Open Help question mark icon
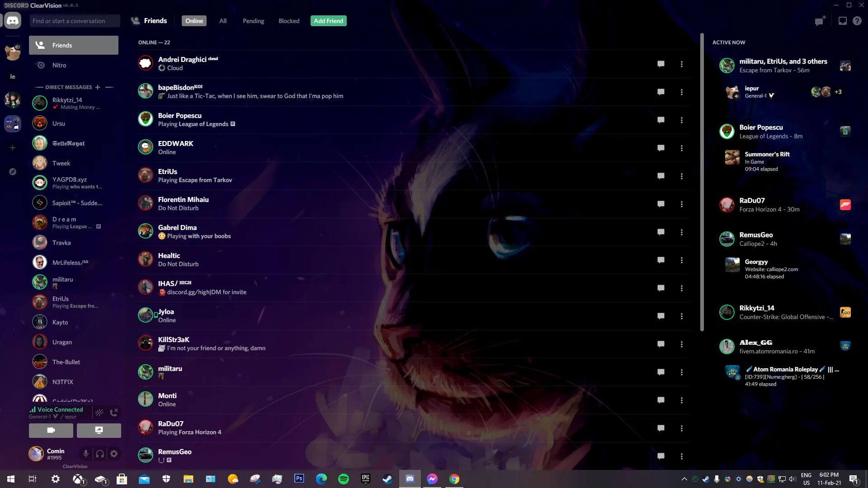Image resolution: width=868 pixels, height=488 pixels. (x=857, y=21)
